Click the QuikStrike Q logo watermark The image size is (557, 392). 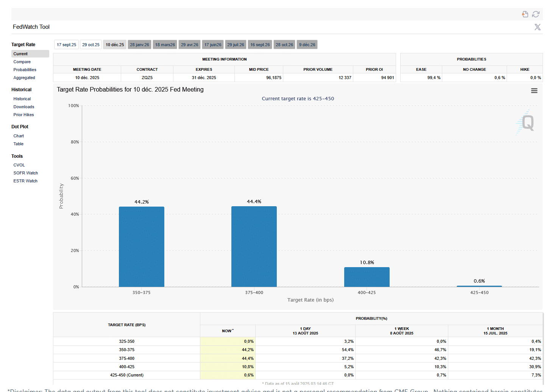(526, 123)
